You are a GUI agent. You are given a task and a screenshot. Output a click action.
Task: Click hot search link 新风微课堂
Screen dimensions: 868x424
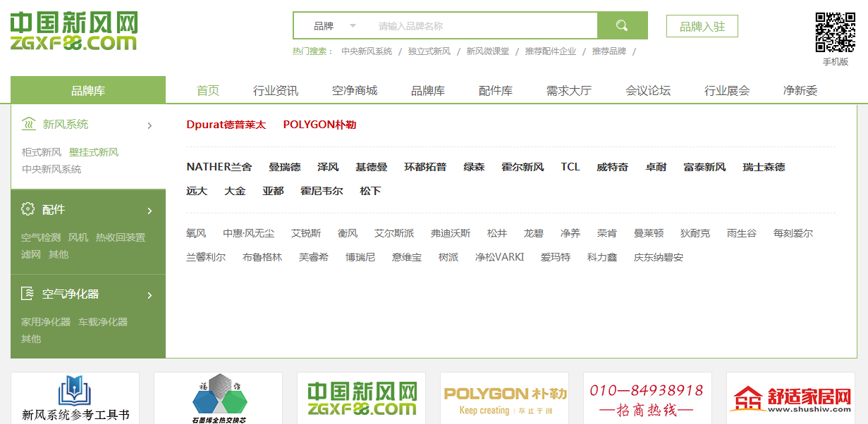[x=488, y=51]
